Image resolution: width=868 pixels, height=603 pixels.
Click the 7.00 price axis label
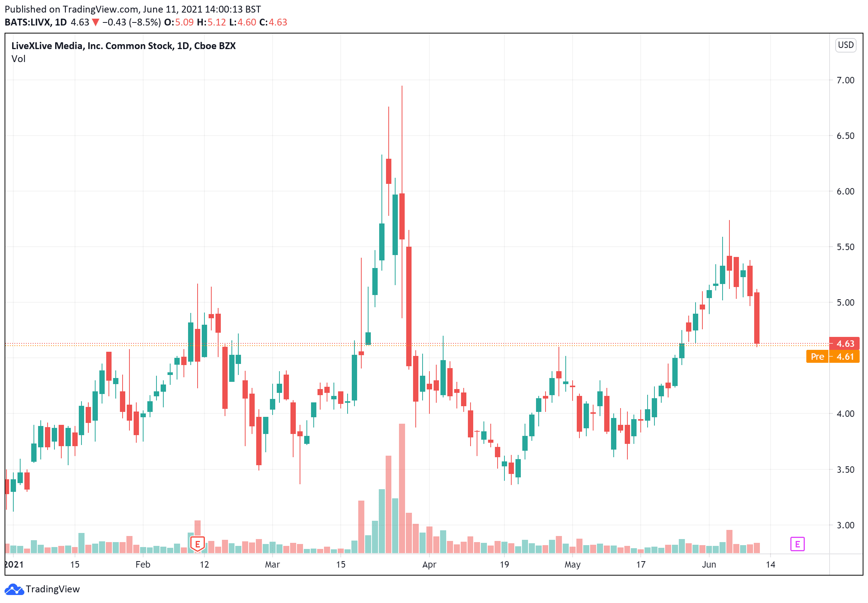(845, 80)
